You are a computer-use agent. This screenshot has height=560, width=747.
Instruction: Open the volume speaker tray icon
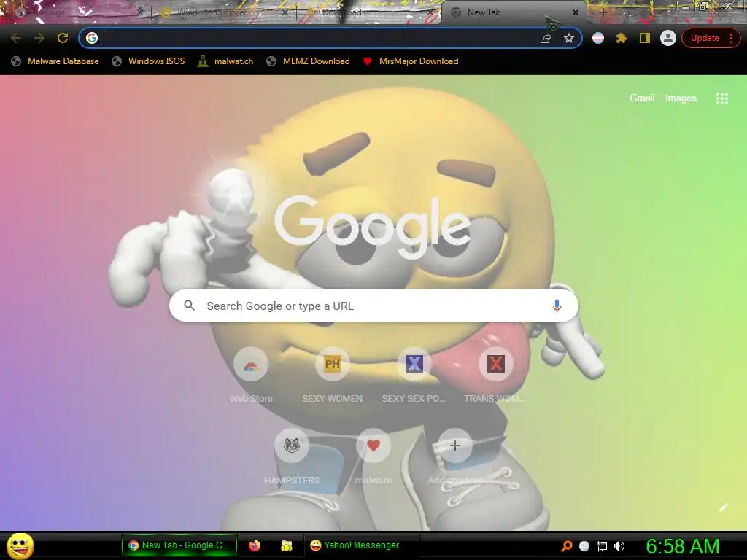coord(619,546)
